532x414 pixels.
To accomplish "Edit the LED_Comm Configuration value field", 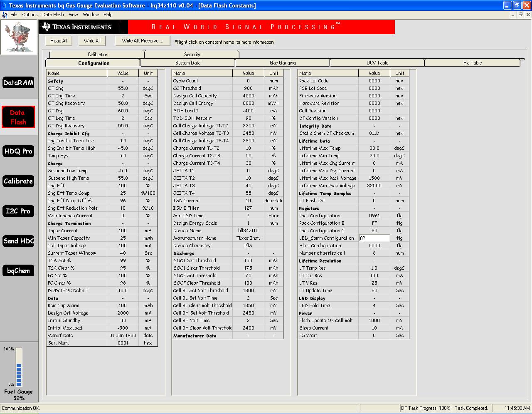I will tap(374, 238).
